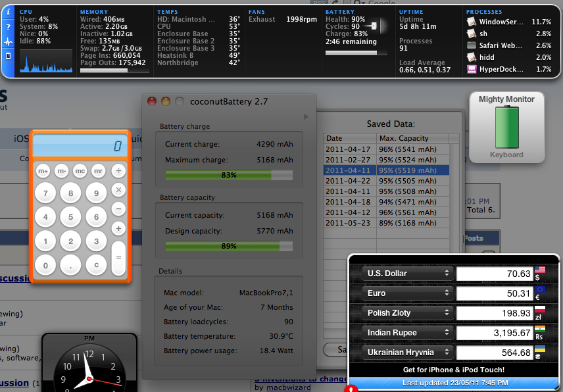The width and height of the screenshot is (563, 392).
Task: Click the iStat battery charge progress bar
Action: (356, 53)
